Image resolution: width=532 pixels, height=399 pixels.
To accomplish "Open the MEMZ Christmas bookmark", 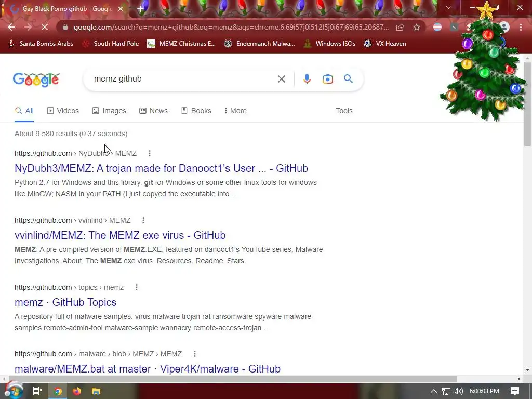I will coord(181,44).
